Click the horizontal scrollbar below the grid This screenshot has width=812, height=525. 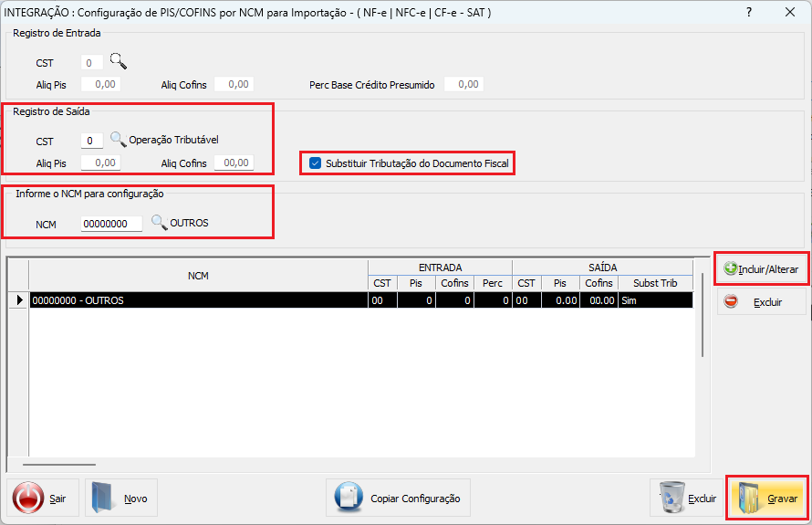coord(59,465)
